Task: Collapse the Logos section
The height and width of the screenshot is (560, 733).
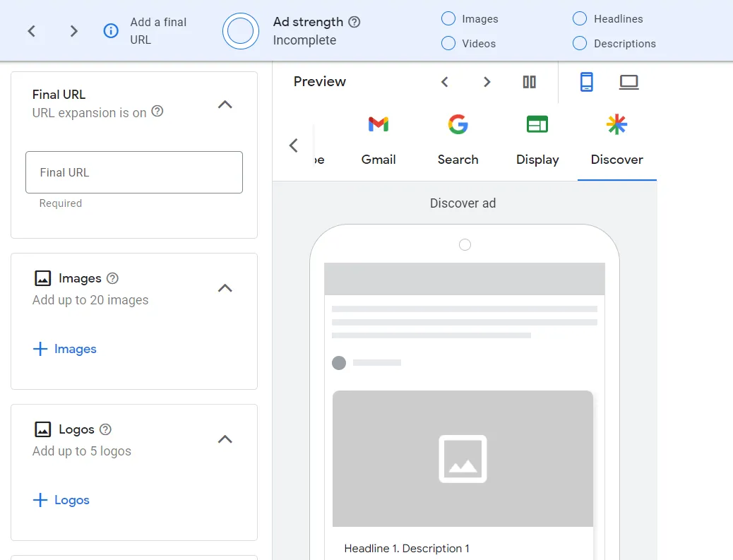Action: click(x=225, y=439)
